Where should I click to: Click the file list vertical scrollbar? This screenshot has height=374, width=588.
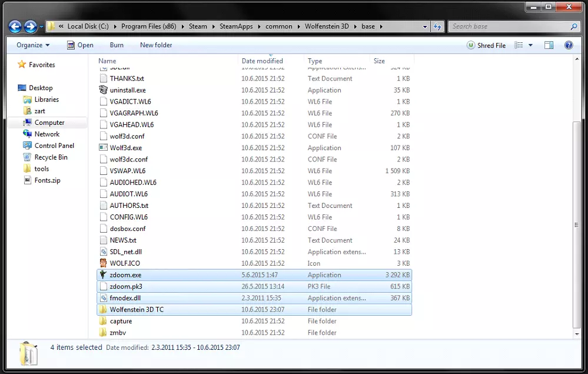click(577, 225)
